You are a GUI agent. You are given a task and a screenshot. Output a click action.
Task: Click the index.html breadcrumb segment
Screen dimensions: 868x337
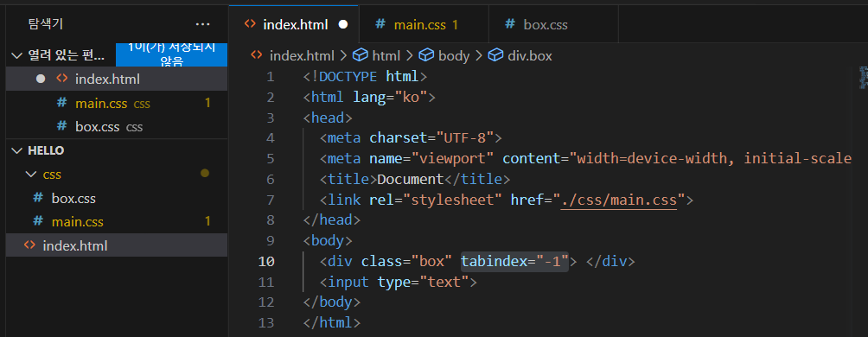pos(302,56)
